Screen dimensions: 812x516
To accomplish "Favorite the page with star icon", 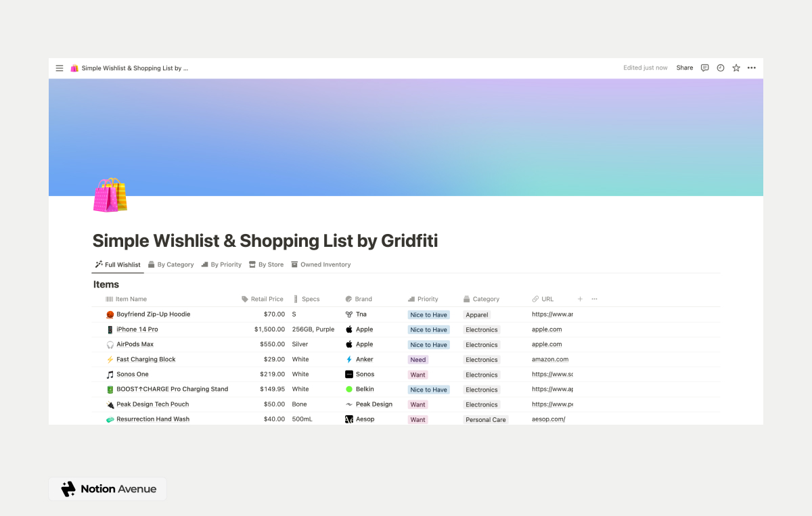I will (x=736, y=68).
